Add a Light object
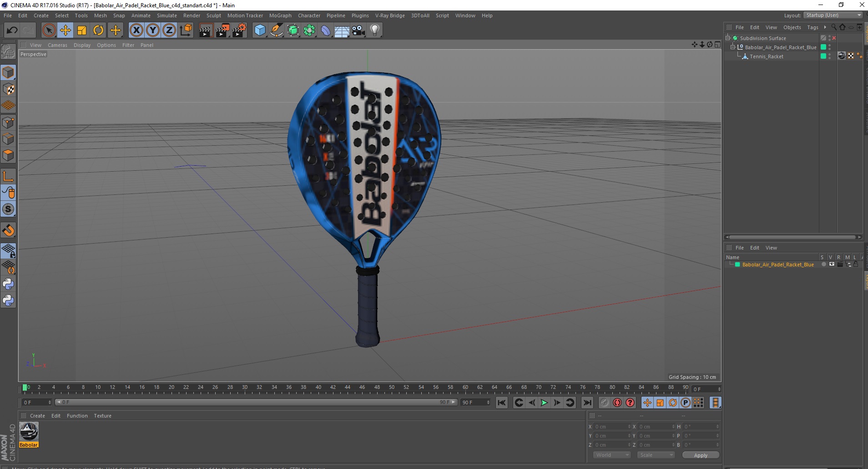Image resolution: width=868 pixels, height=469 pixels. 375,31
